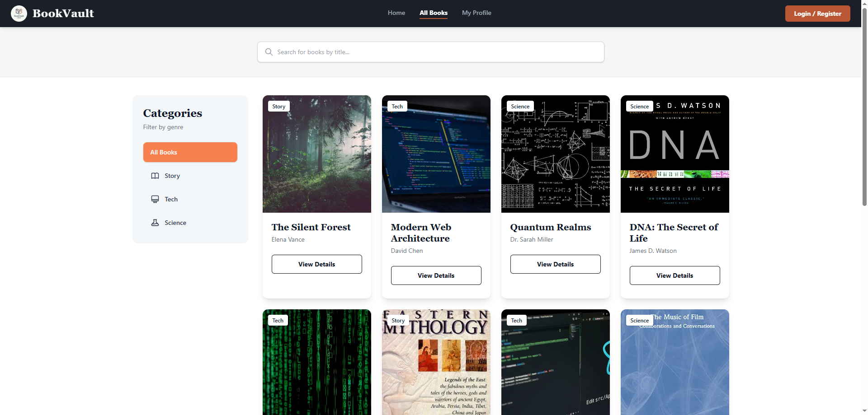Screen dimensions: 868x415
Task: View details for DNA: The Secret of Life
Action: pos(675,275)
